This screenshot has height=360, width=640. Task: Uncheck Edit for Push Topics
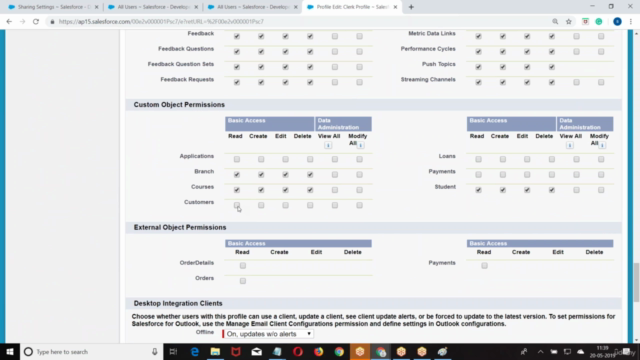(x=527, y=67)
